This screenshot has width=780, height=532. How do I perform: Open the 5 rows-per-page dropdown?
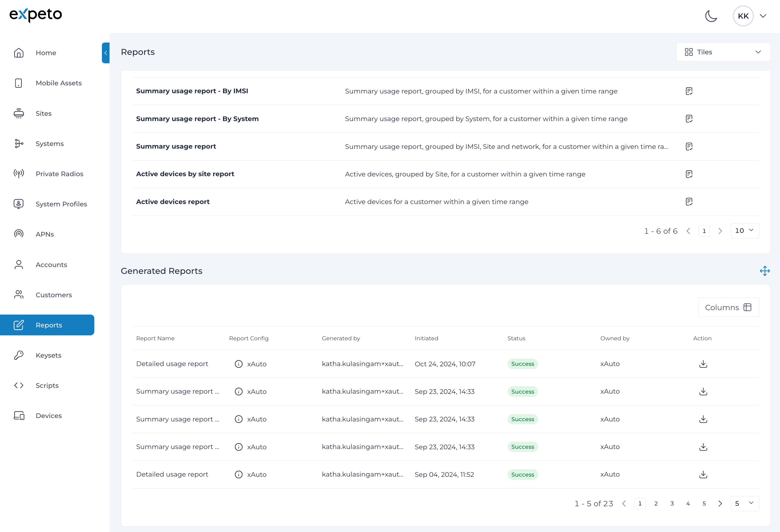tap(745, 503)
